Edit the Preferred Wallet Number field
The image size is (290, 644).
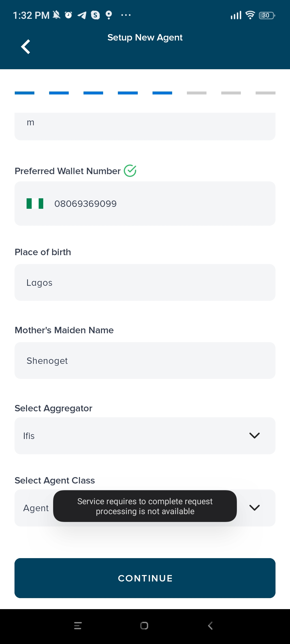[x=161, y=203]
